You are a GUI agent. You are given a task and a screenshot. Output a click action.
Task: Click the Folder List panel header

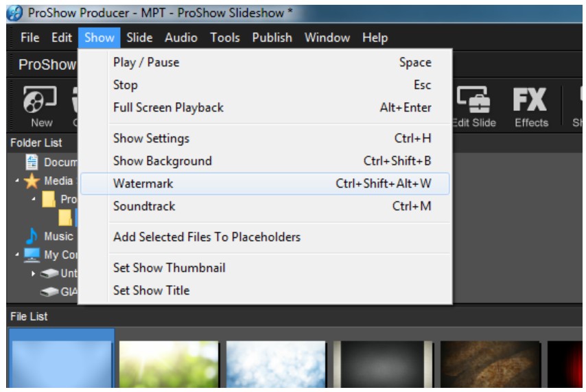pyautogui.click(x=36, y=143)
